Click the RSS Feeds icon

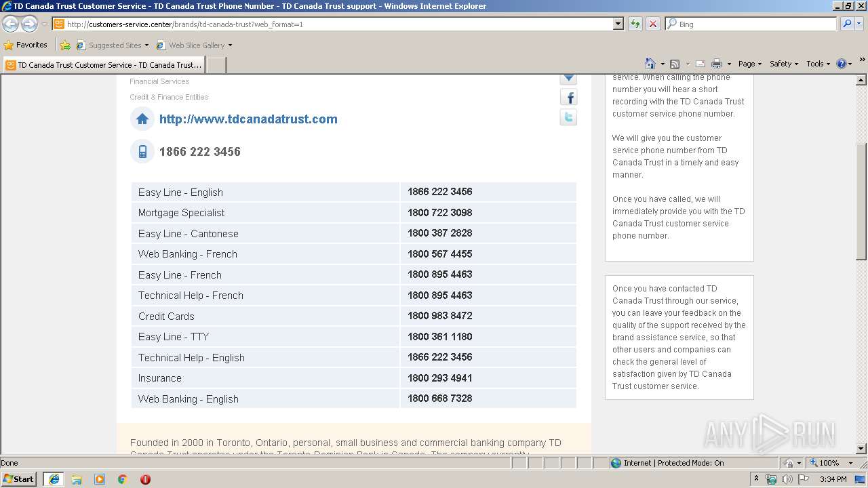point(675,64)
